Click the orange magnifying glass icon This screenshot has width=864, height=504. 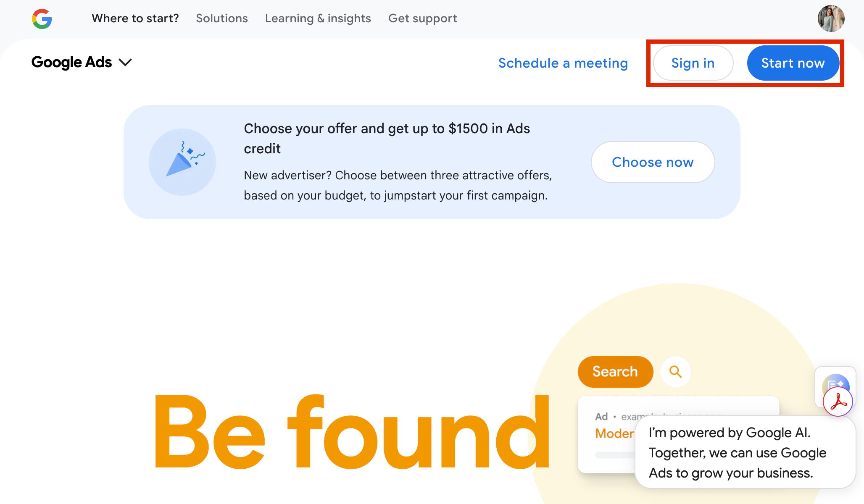point(675,372)
